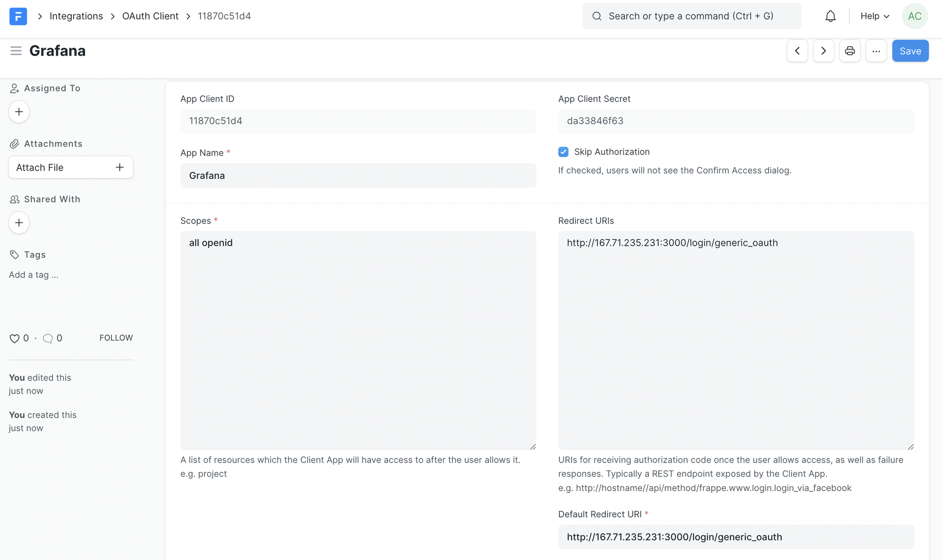
Task: Open the ellipsis options menu
Action: [x=876, y=51]
